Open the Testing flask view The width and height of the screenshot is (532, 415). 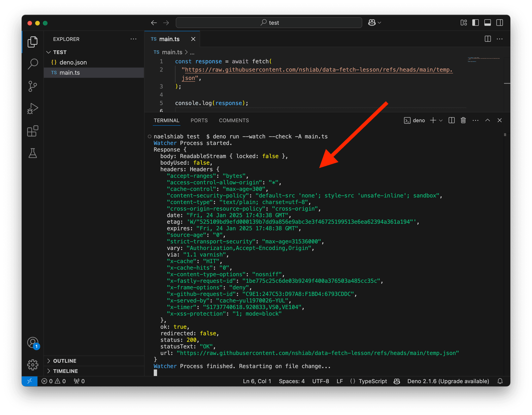click(33, 153)
